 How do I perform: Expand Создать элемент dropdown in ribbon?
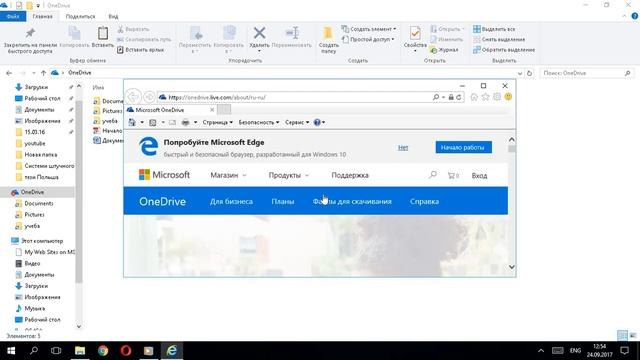tap(369, 29)
